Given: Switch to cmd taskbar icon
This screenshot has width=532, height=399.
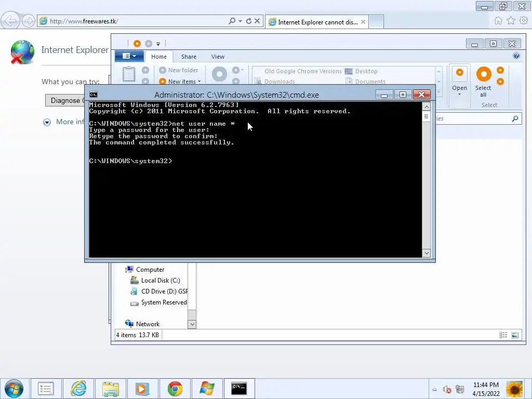Looking at the screenshot, I should pos(239,389).
